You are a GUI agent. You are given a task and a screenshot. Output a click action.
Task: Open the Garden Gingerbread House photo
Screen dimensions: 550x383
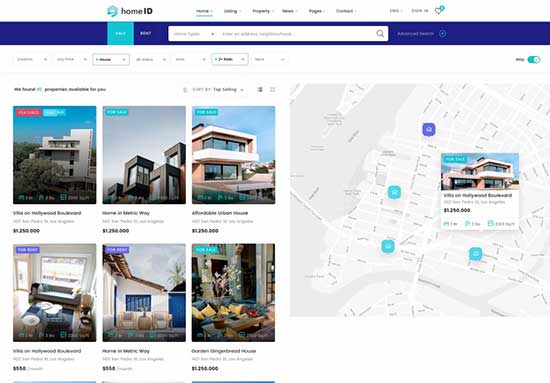coord(234,293)
